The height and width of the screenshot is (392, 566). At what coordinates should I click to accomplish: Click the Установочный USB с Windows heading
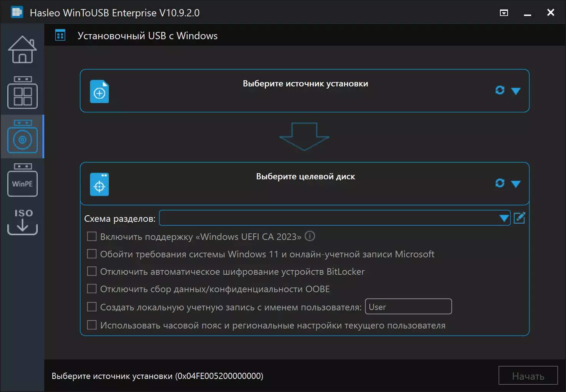pyautogui.click(x=148, y=36)
